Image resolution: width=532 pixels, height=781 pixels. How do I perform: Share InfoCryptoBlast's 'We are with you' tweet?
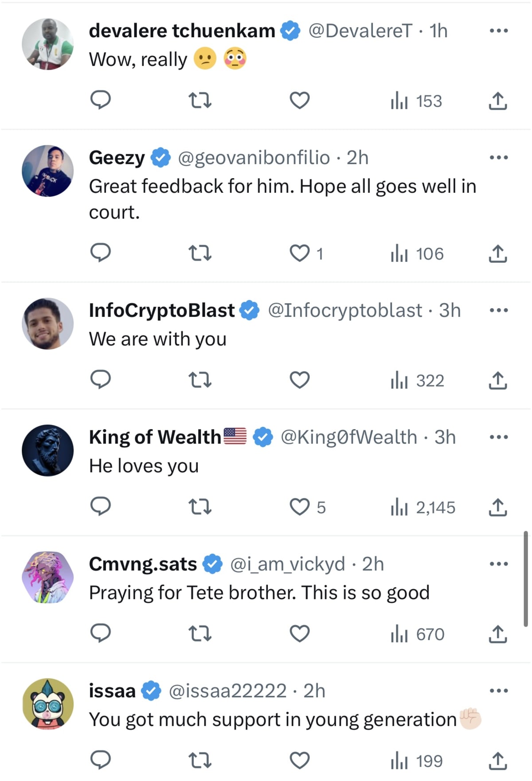click(498, 380)
